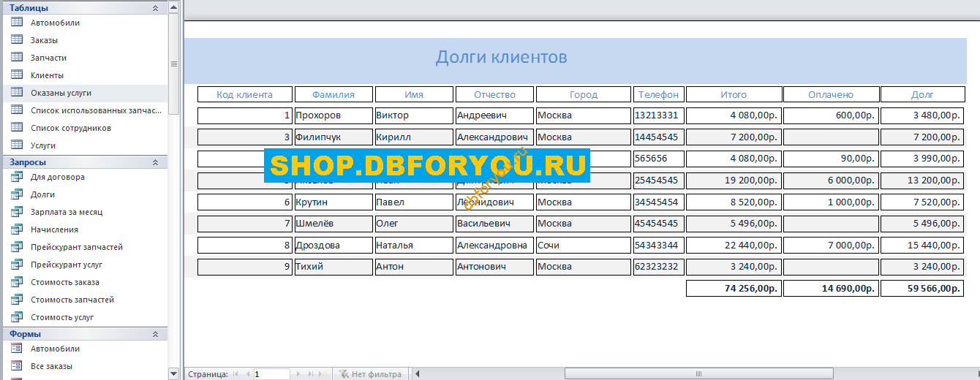Click Шмелёв surname cell

coord(333,223)
